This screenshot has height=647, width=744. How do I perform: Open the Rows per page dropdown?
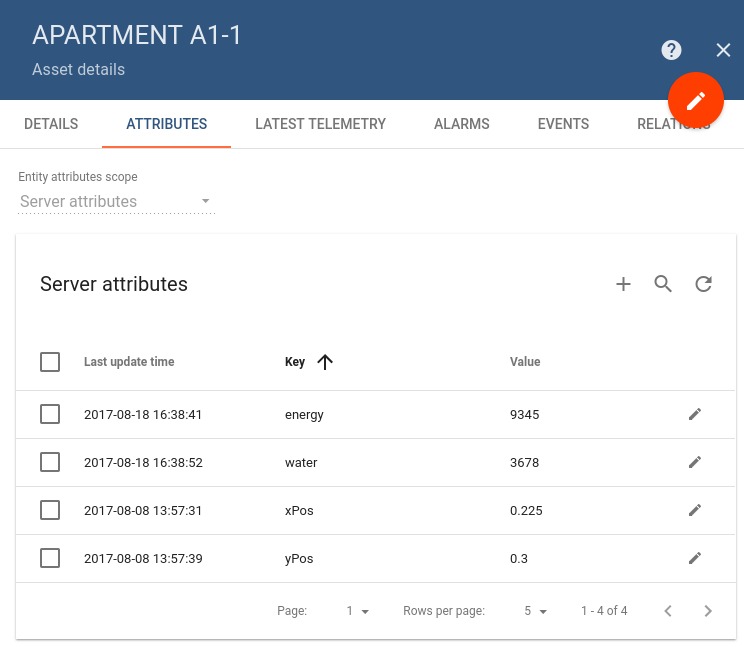tap(535, 611)
